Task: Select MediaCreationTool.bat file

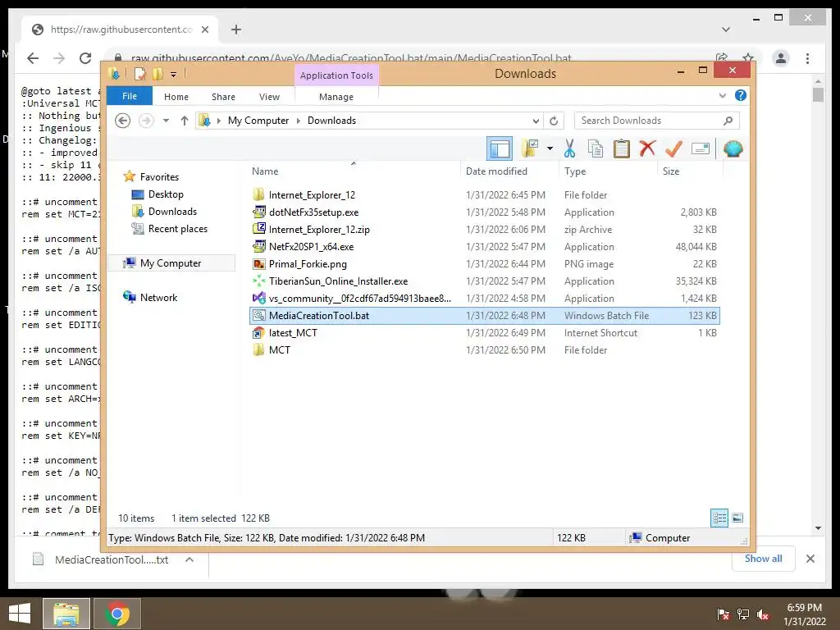Action: [x=485, y=316]
